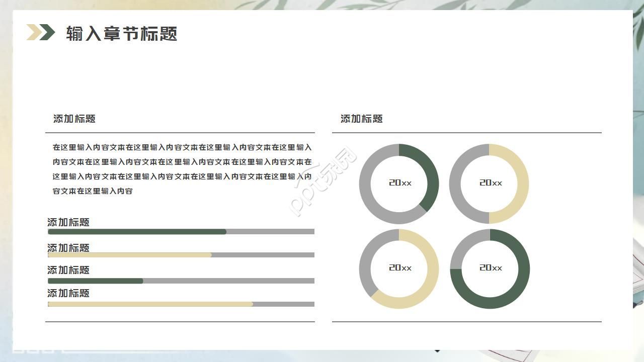Click the double chevron arrow icon beside the title

pyautogui.click(x=41, y=32)
